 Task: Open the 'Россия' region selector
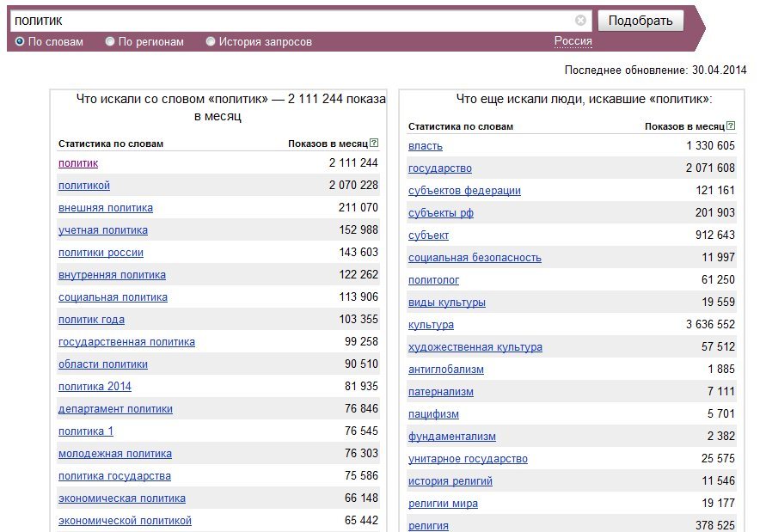click(x=573, y=41)
